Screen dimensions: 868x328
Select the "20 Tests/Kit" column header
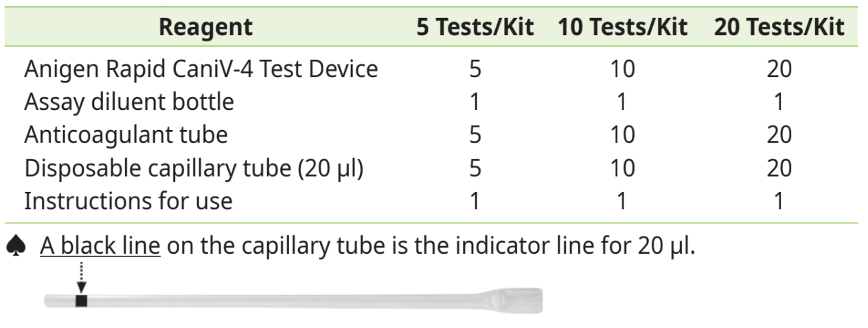pyautogui.click(x=779, y=28)
